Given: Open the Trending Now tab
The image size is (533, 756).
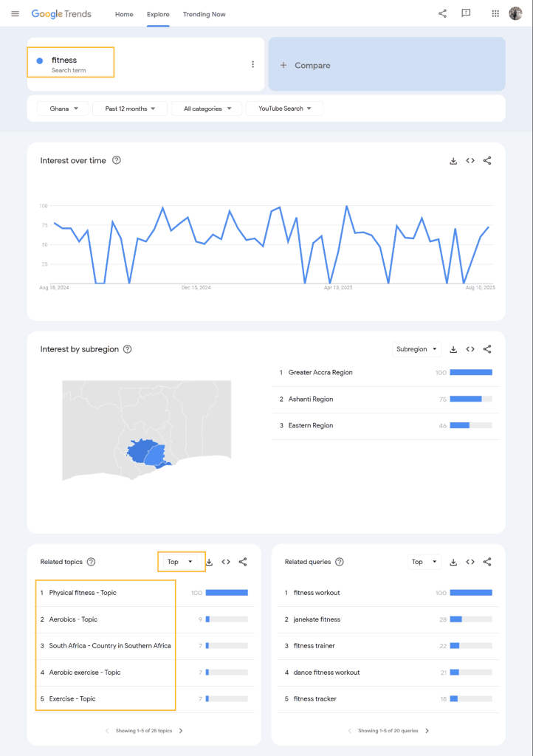Looking at the screenshot, I should 204,15.
